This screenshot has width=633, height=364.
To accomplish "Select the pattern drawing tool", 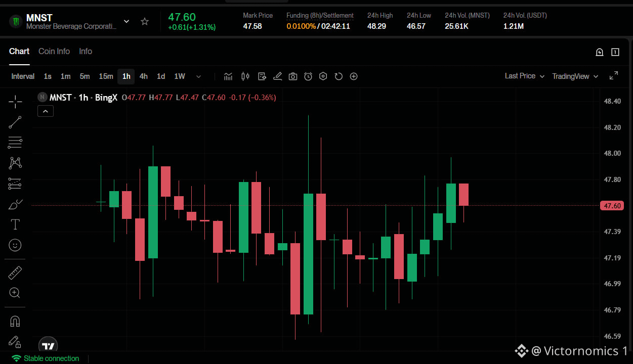I will pyautogui.click(x=15, y=163).
